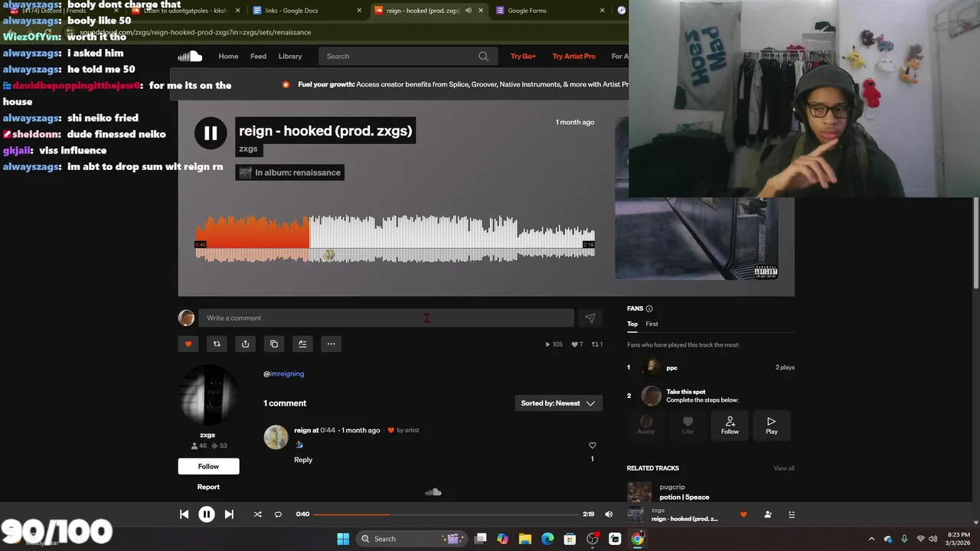Open top fan ppc's profile
This screenshot has height=551, width=980.
click(x=671, y=367)
